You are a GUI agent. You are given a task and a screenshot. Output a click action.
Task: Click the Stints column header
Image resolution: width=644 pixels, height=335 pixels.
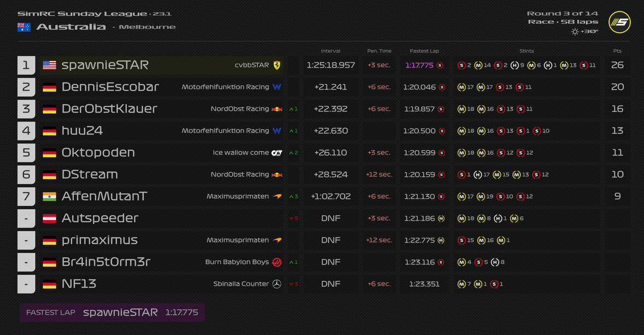(526, 51)
